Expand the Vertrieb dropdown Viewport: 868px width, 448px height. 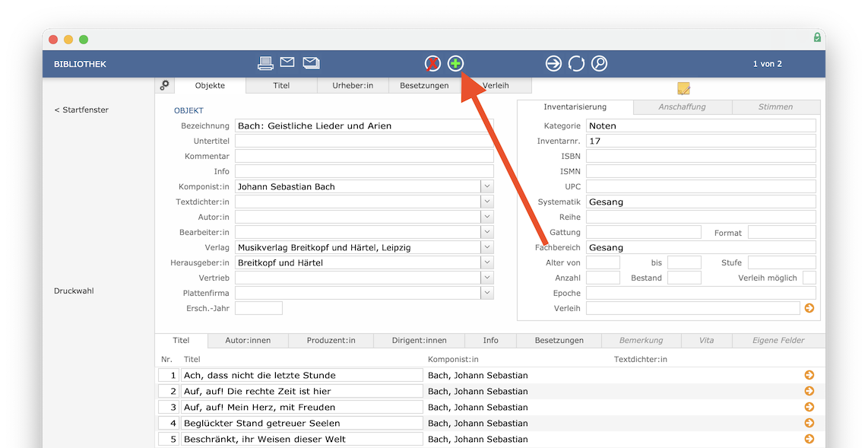point(487,278)
